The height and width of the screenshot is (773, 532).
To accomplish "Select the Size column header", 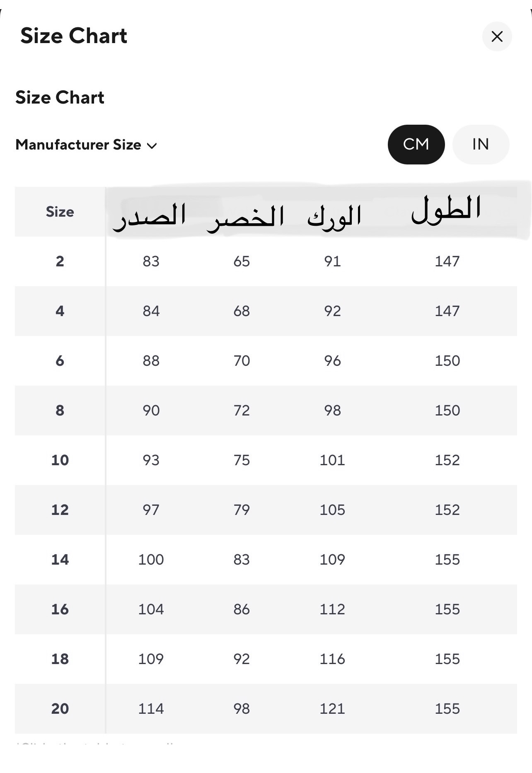I will point(60,212).
